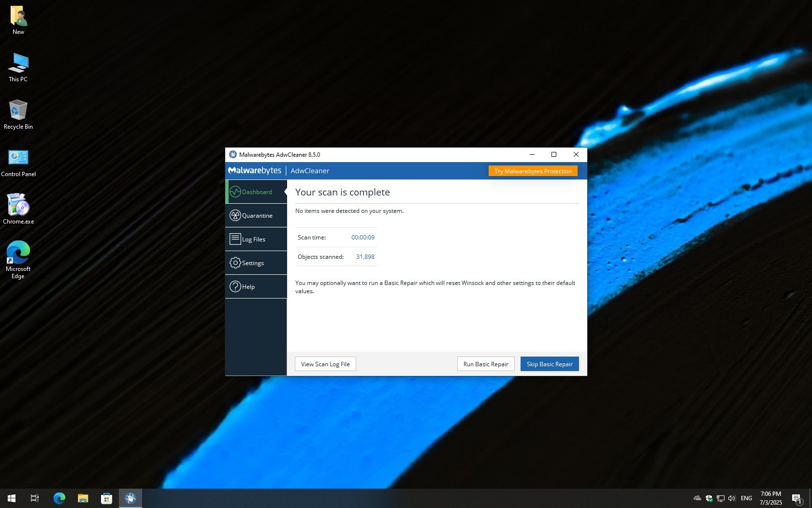This screenshot has width=812, height=508.
Task: Open Microsoft Store from the taskbar
Action: coord(107,498)
